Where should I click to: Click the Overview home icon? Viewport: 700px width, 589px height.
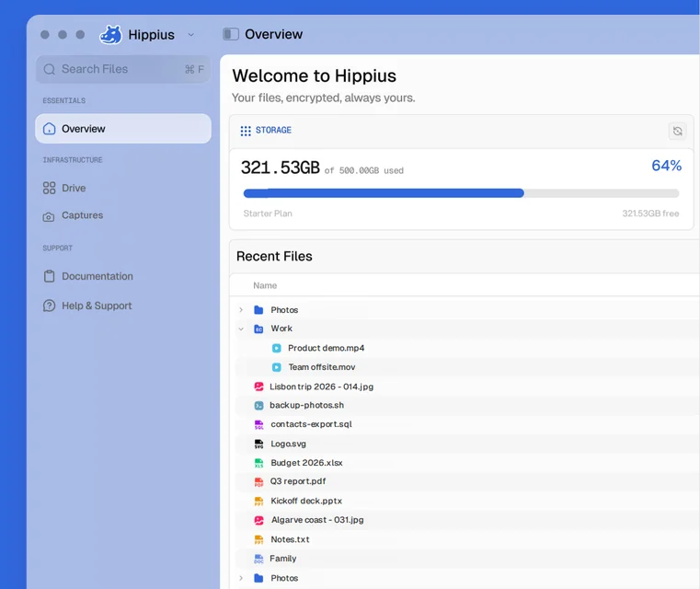[x=49, y=129]
